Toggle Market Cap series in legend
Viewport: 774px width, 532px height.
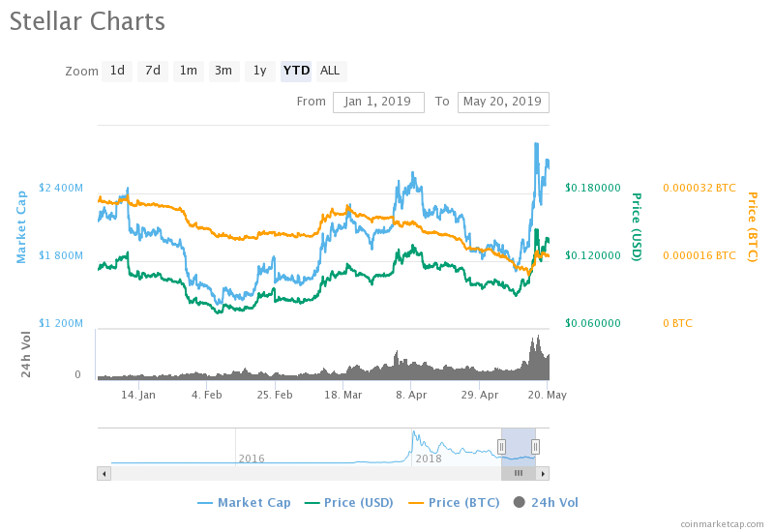pos(245,503)
